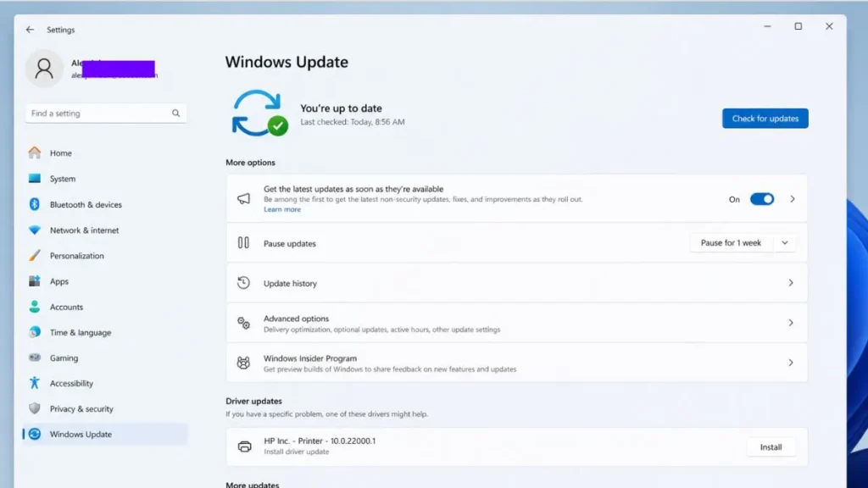The width and height of the screenshot is (868, 488).
Task: Install the HP Inc. printer driver update
Action: point(770,446)
